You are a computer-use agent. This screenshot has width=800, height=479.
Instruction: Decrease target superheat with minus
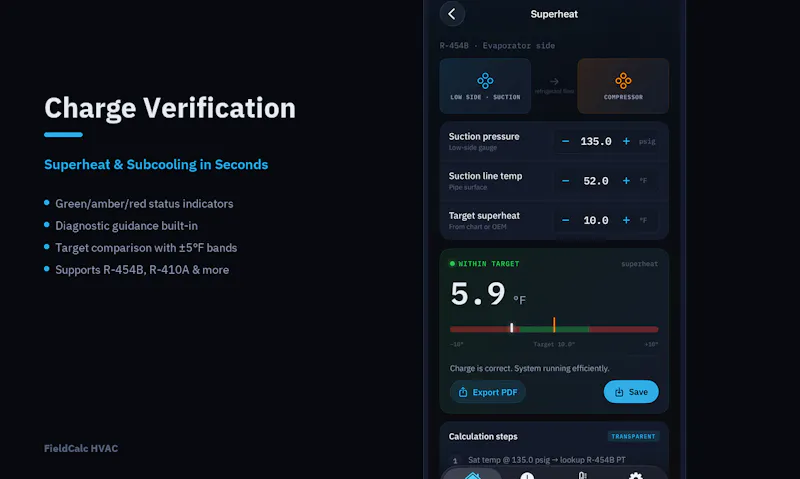pyautogui.click(x=565, y=220)
